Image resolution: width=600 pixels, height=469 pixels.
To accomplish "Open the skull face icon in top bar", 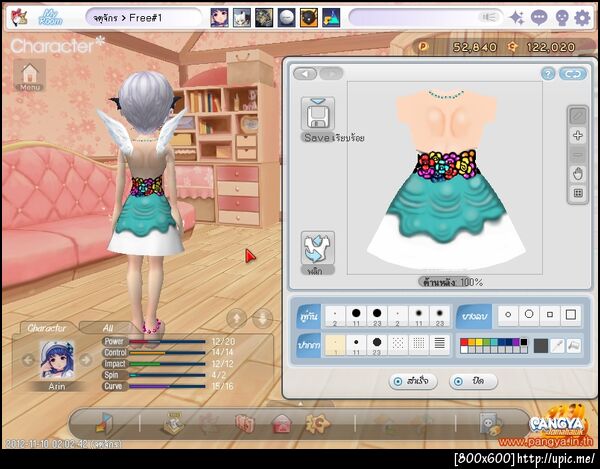I will (561, 18).
